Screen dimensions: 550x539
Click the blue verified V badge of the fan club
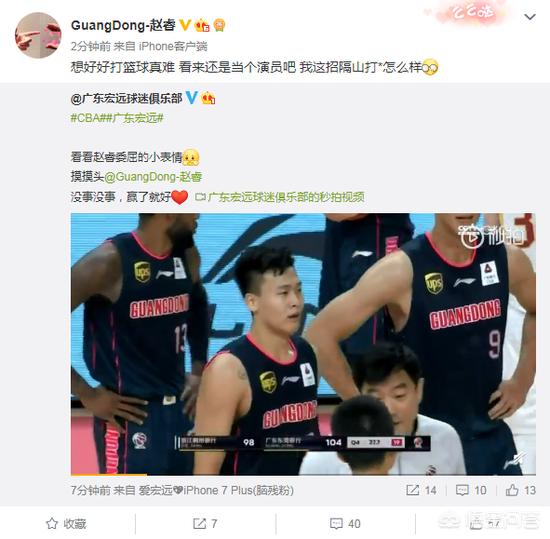(x=192, y=97)
